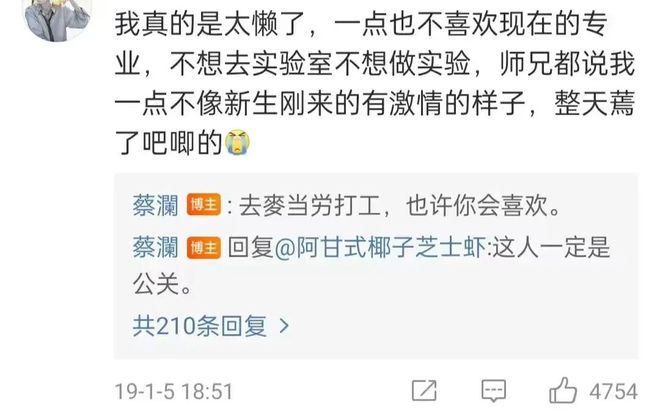Tap the comment's last line 了吧唧的
The height and width of the screenshot is (414, 660).
click(x=168, y=143)
